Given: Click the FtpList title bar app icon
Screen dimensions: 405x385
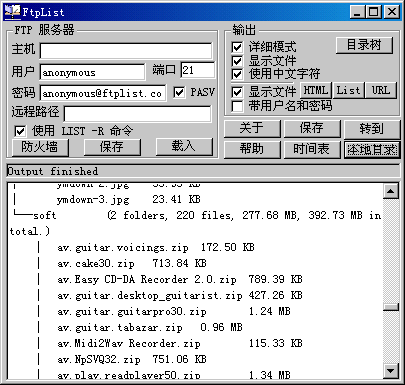Looking at the screenshot, I should (x=12, y=12).
